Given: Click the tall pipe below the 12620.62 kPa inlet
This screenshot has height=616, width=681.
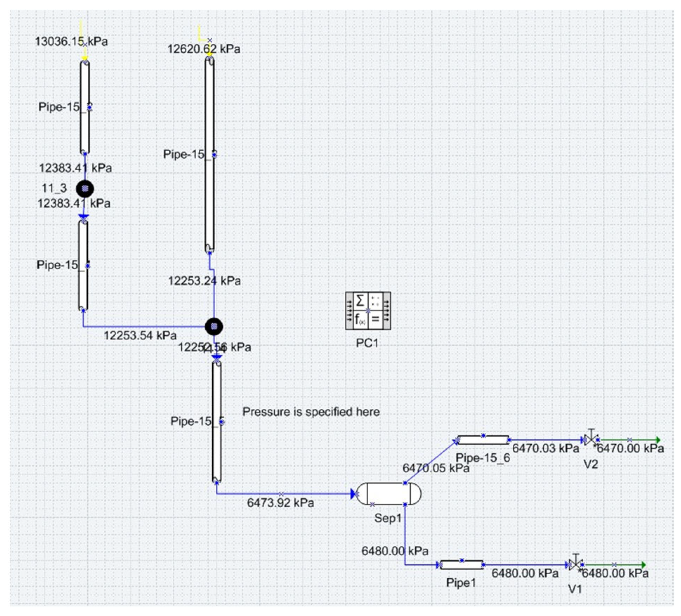Looking at the screenshot, I should point(209,154).
